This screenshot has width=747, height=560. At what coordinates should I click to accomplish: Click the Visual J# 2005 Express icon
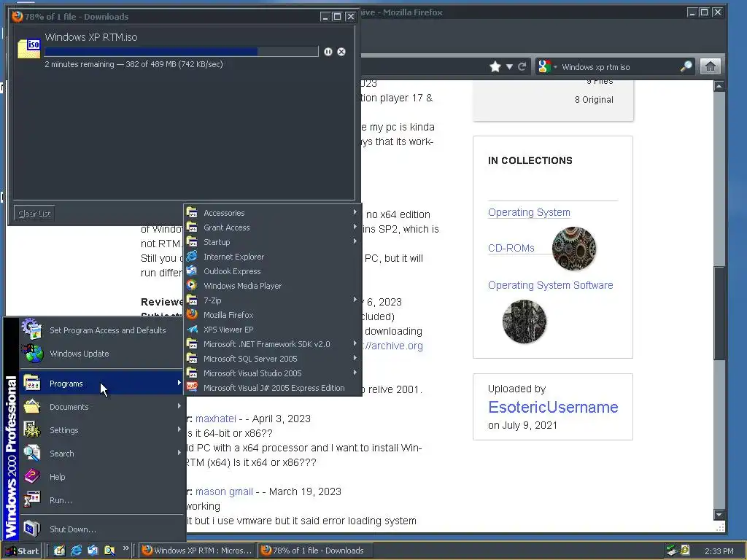tap(192, 387)
